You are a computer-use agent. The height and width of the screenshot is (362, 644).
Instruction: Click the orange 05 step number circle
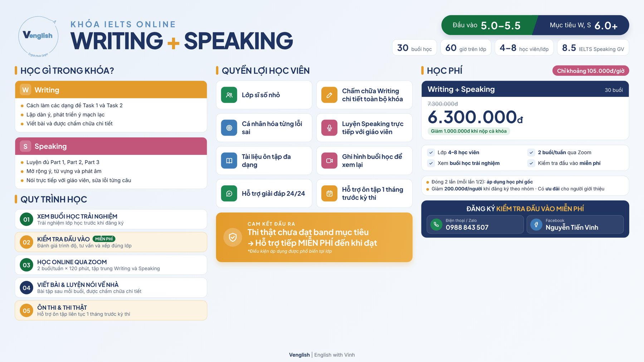click(26, 310)
